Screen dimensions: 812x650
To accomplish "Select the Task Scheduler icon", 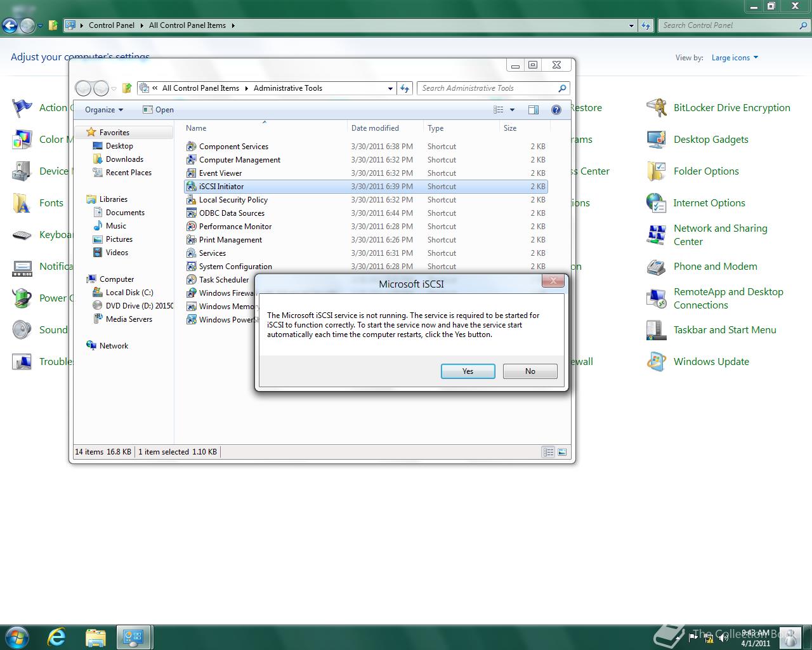I will tap(192, 280).
